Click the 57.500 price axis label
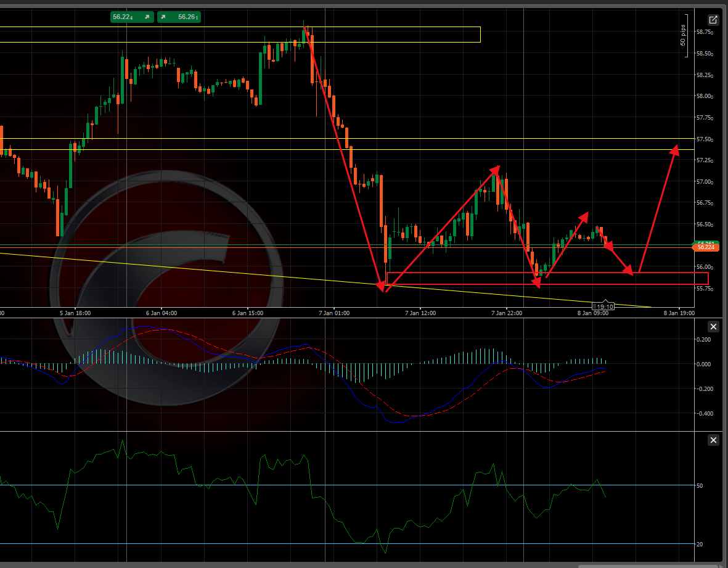This screenshot has height=568, width=728. pos(705,139)
